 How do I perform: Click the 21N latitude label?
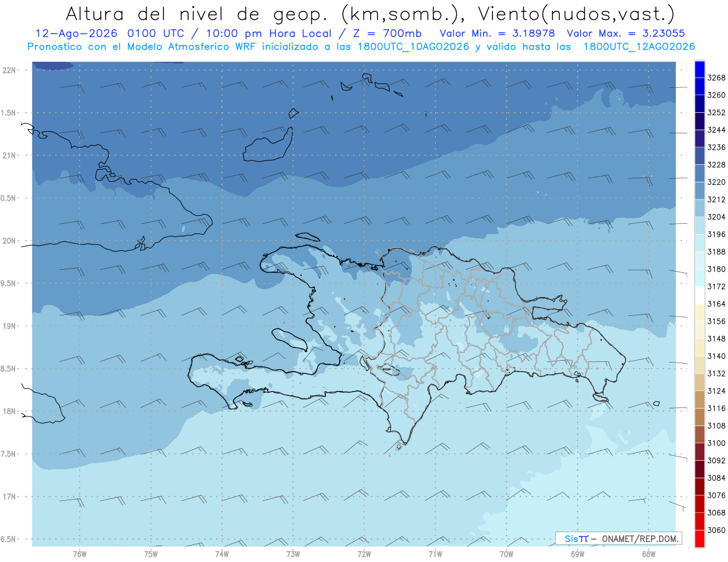[x=9, y=155]
